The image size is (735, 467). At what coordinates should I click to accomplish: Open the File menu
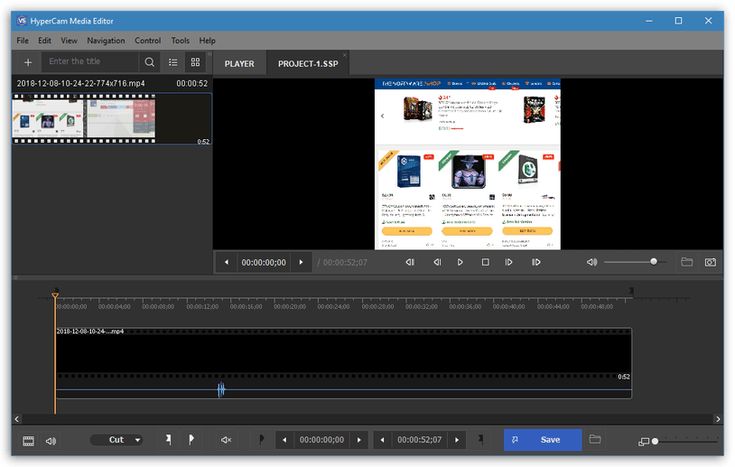pos(22,41)
